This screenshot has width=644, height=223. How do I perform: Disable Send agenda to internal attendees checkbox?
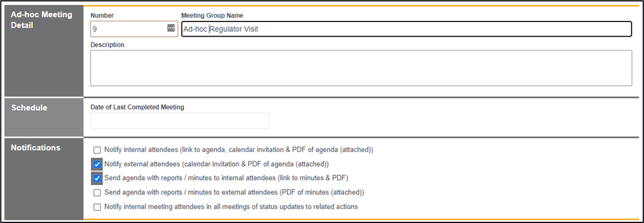click(97, 178)
